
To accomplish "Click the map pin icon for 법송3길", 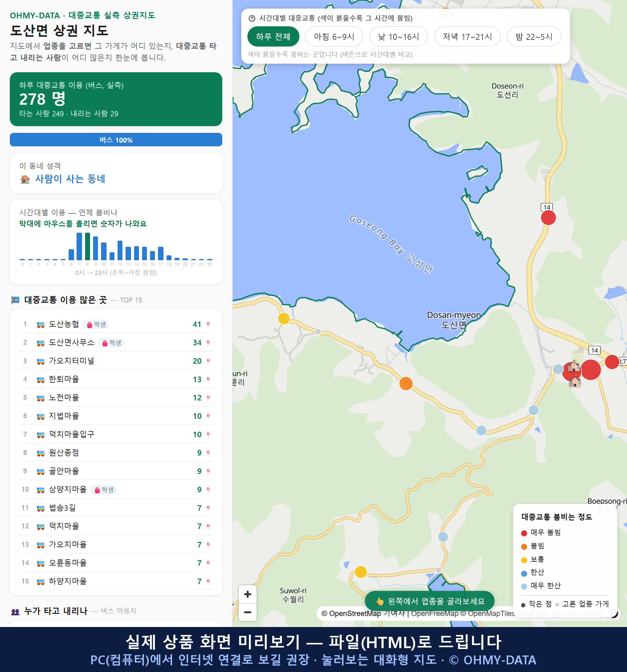I will pyautogui.click(x=208, y=508).
